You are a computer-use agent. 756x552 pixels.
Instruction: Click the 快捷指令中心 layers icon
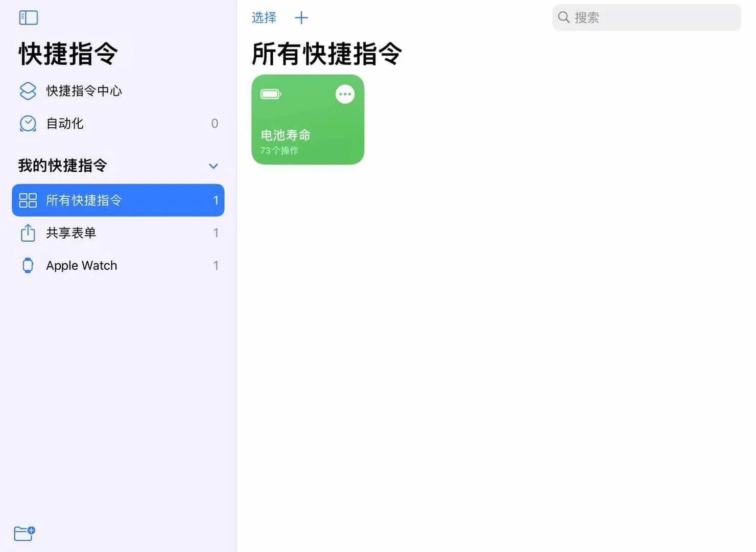pyautogui.click(x=28, y=91)
